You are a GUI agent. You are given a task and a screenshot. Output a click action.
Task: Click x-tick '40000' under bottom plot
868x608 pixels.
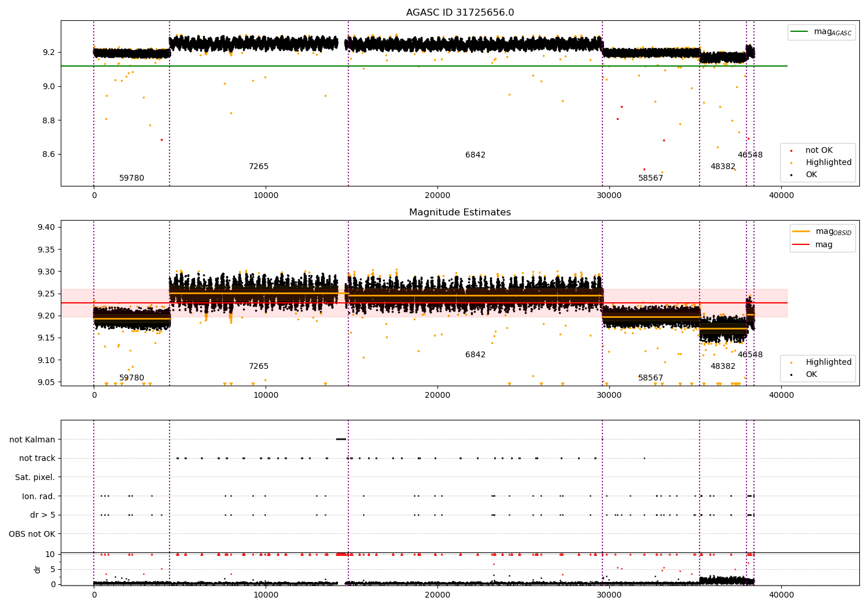pos(781,594)
